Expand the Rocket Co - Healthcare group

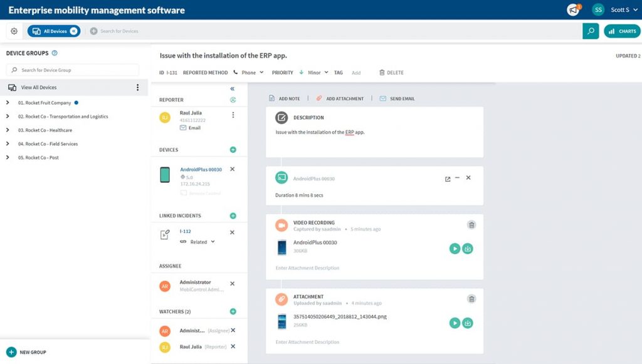pos(8,130)
